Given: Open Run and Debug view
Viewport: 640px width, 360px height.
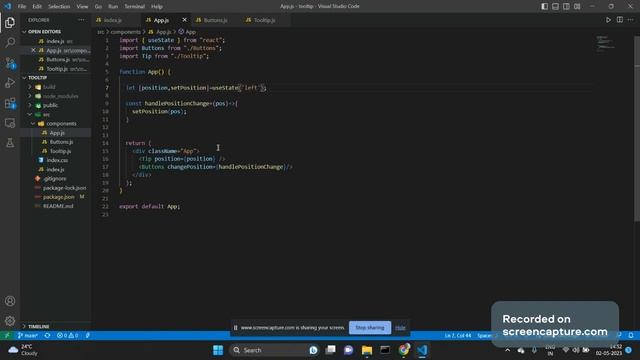Looking at the screenshot, I should tap(10, 83).
